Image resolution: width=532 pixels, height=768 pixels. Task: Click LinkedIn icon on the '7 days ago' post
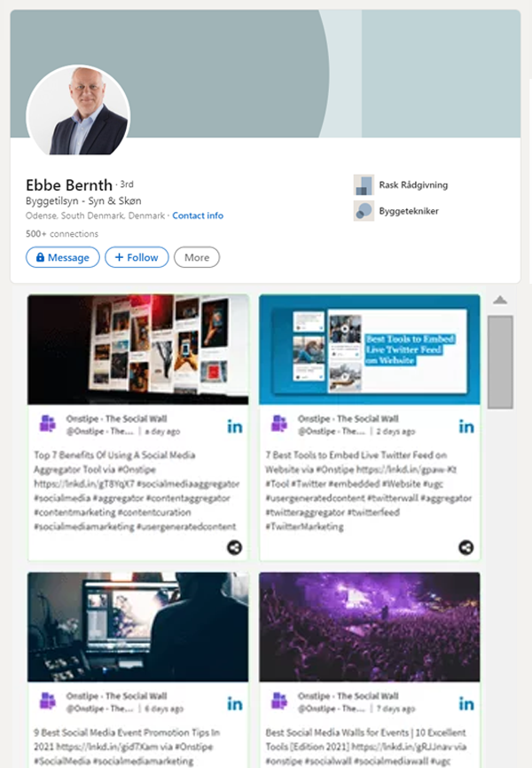point(466,704)
